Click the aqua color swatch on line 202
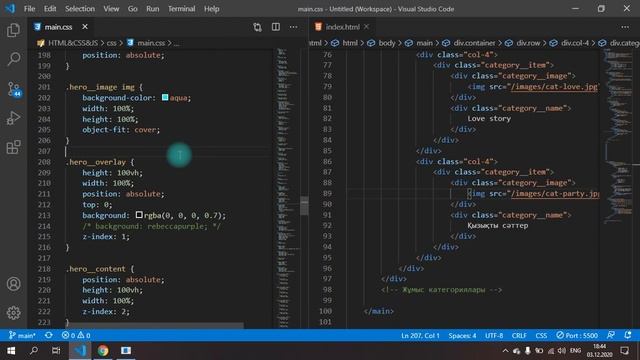 coord(165,97)
